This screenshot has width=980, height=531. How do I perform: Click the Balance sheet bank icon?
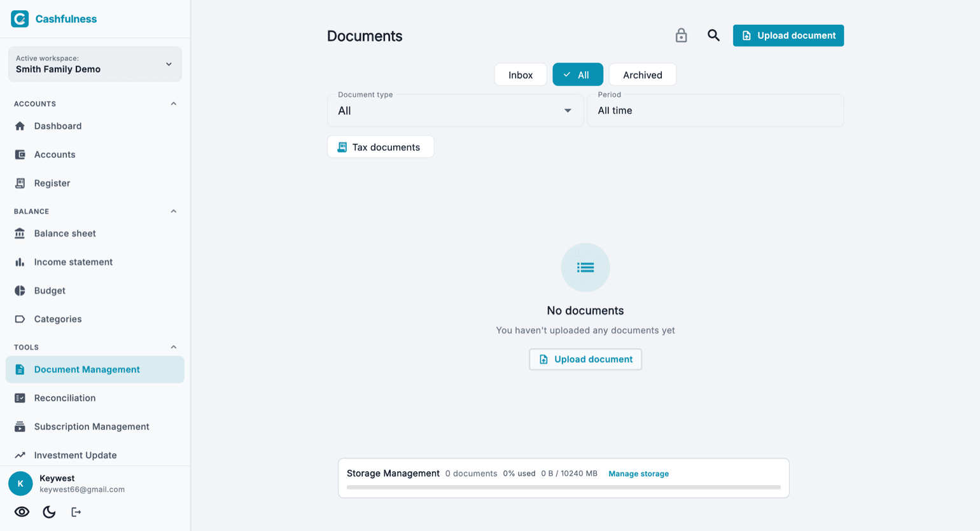coord(20,234)
